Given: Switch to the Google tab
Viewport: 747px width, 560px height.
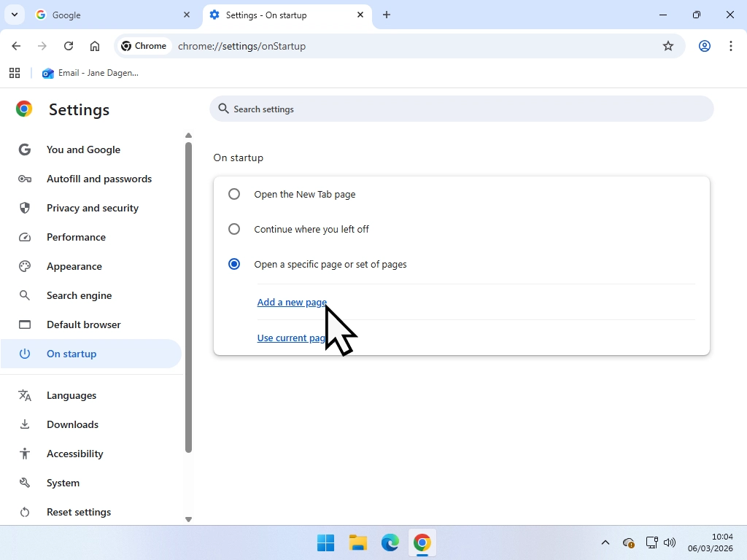Looking at the screenshot, I should click(113, 15).
